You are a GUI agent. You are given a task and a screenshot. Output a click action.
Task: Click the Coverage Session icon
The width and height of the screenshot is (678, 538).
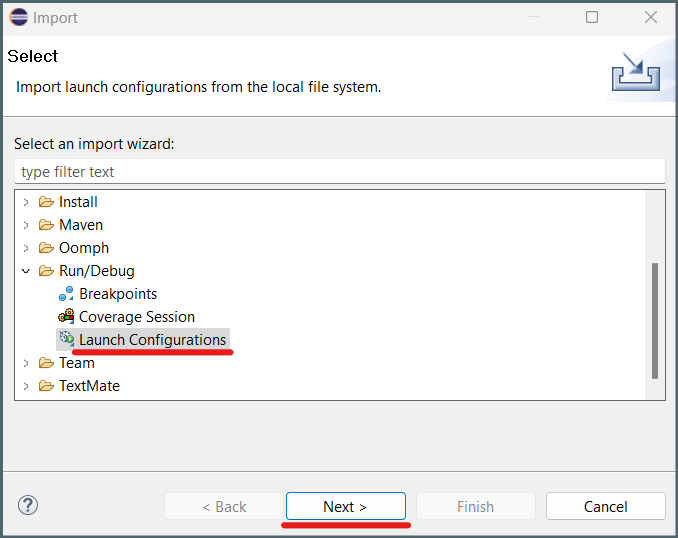66,317
